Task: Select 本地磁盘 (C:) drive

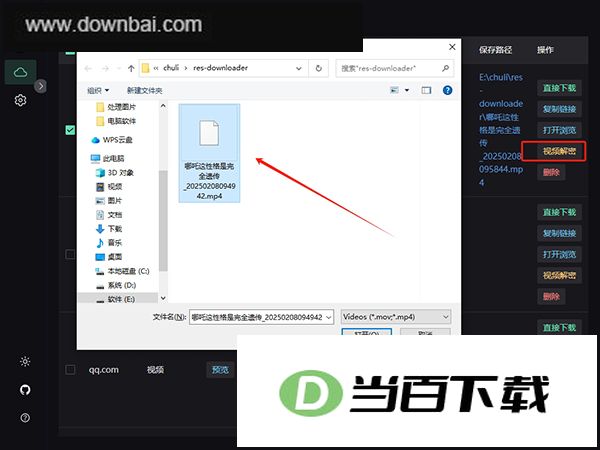Action: click(122, 271)
